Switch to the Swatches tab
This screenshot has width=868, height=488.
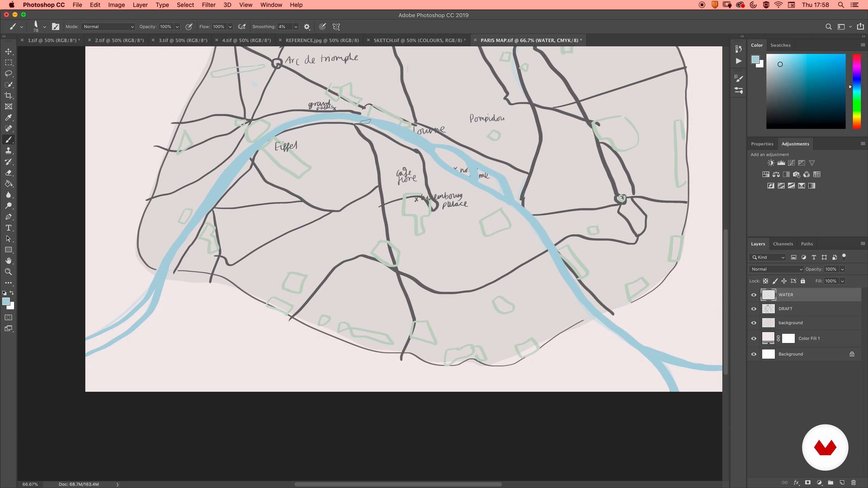pyautogui.click(x=780, y=45)
